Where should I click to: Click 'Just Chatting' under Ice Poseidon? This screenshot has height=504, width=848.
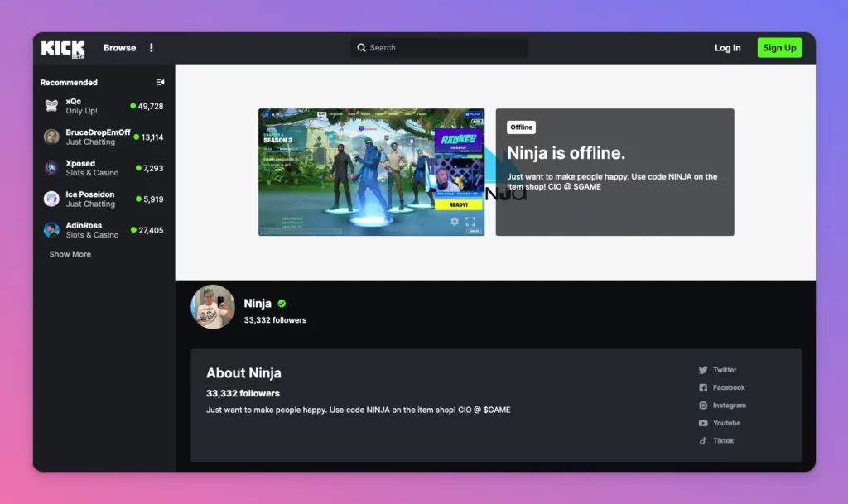click(90, 204)
